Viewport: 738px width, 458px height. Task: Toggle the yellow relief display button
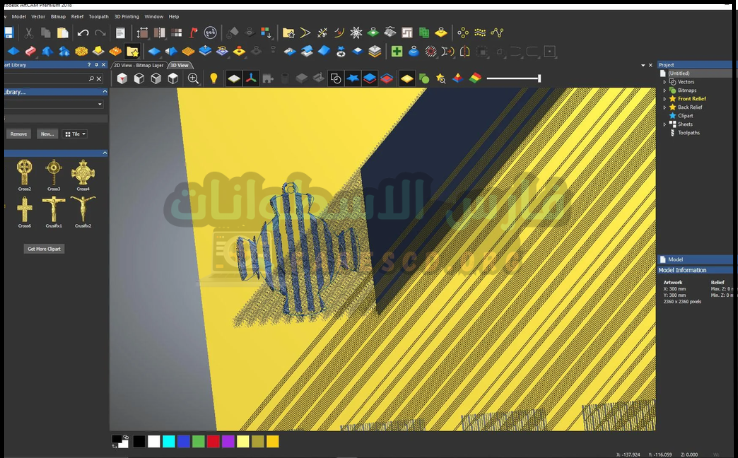pyautogui.click(x=407, y=78)
